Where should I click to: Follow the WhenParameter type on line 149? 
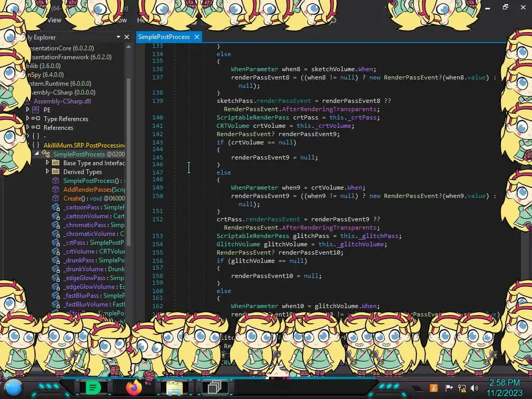click(255, 187)
